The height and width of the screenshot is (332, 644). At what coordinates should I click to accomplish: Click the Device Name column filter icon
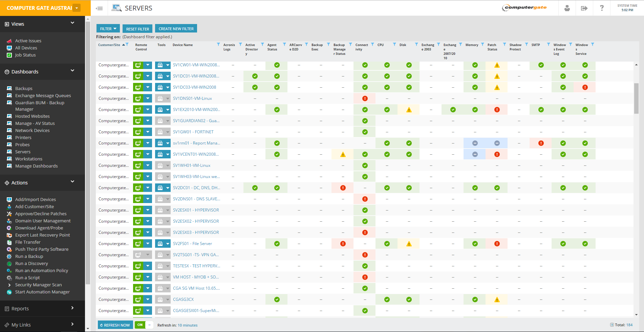(x=218, y=45)
